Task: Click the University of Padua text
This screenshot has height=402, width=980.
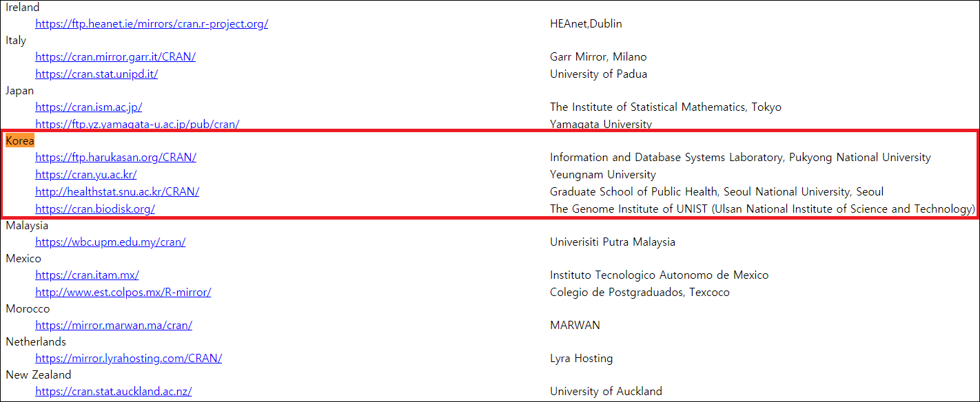Action: (x=598, y=74)
